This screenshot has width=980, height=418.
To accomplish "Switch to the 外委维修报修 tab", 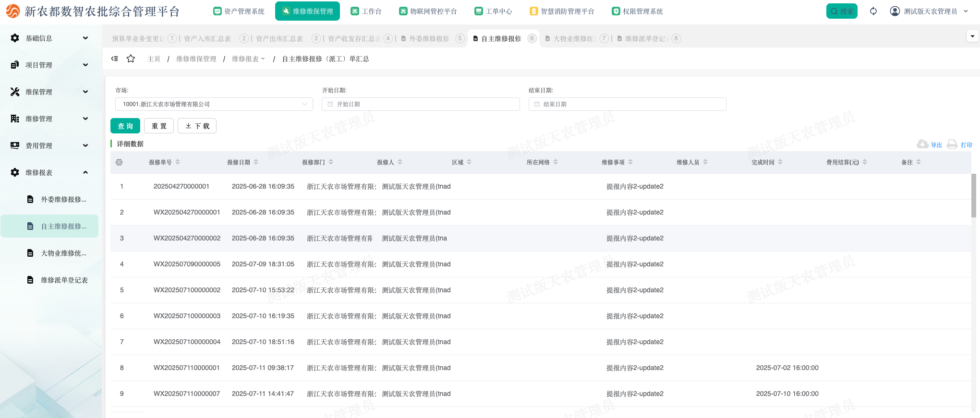I will click(x=429, y=38).
